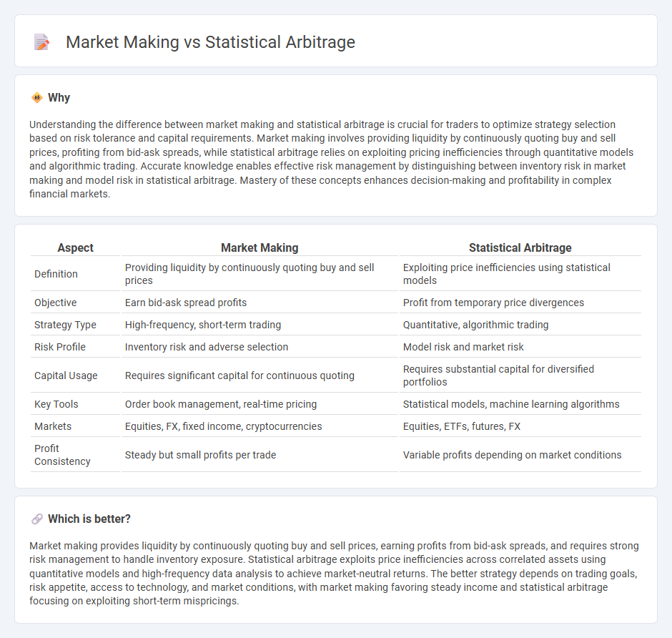The image size is (672, 638).
Task: Click cell 'Equities, ETFs, futures, FX'
Action: click(x=520, y=426)
